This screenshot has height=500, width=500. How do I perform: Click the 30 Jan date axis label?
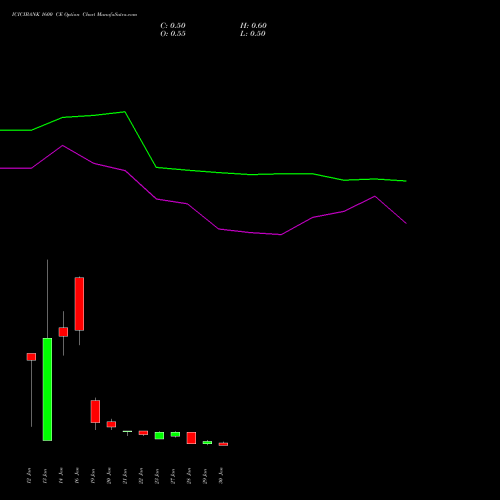point(221,476)
